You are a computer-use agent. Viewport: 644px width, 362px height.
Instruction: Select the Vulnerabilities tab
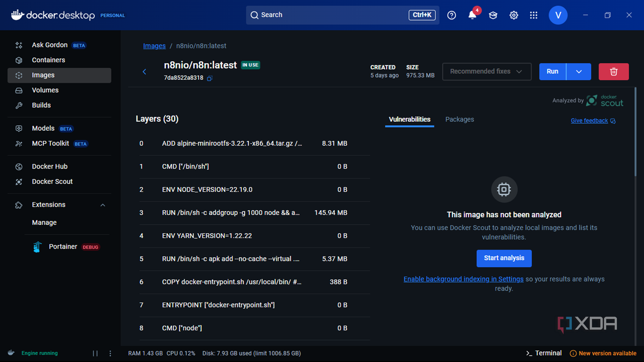pos(410,119)
